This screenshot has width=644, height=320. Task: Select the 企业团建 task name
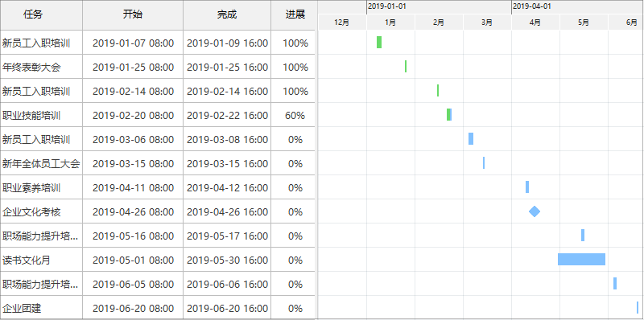tap(22, 309)
